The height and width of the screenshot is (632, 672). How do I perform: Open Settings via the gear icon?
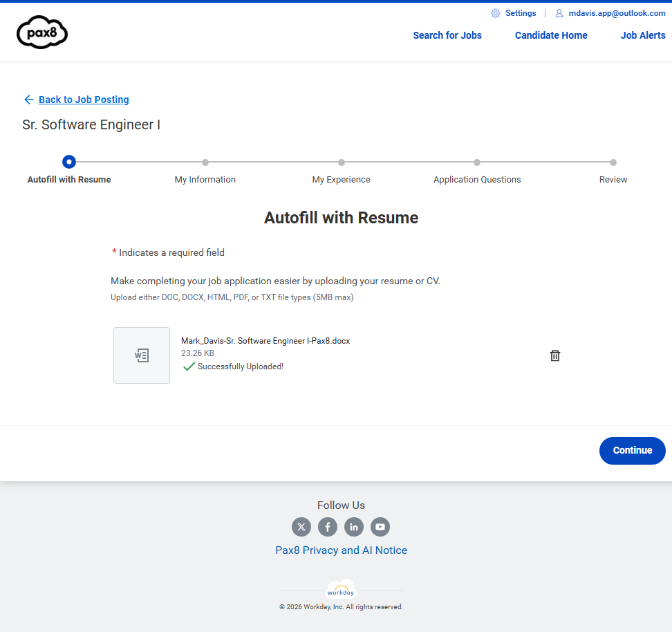tap(496, 13)
